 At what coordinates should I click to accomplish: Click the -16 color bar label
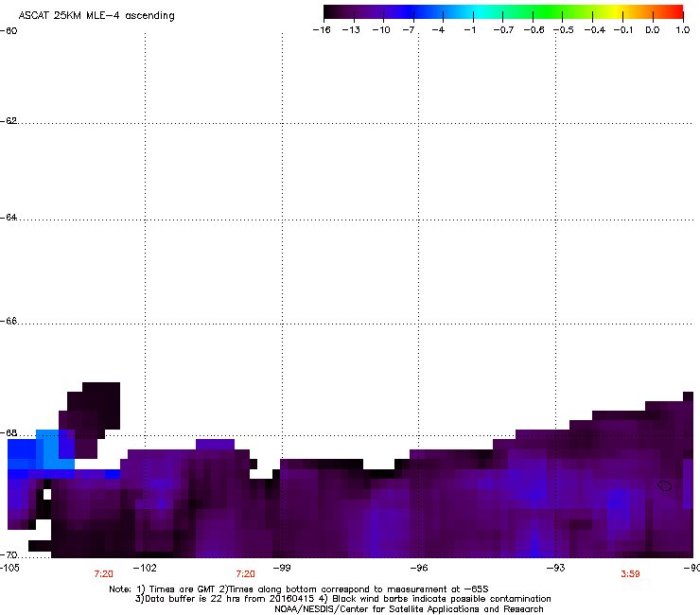(x=322, y=30)
